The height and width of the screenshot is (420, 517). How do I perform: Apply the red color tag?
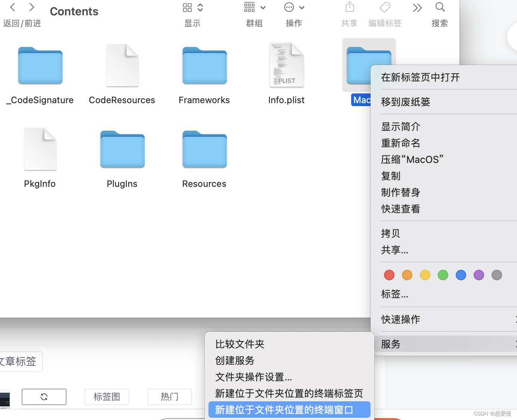(x=389, y=275)
